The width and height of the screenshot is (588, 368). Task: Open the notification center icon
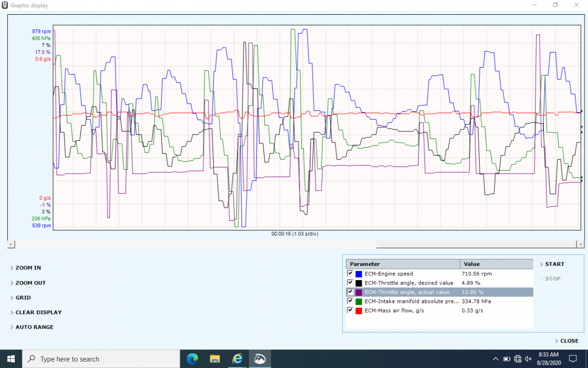(572, 359)
